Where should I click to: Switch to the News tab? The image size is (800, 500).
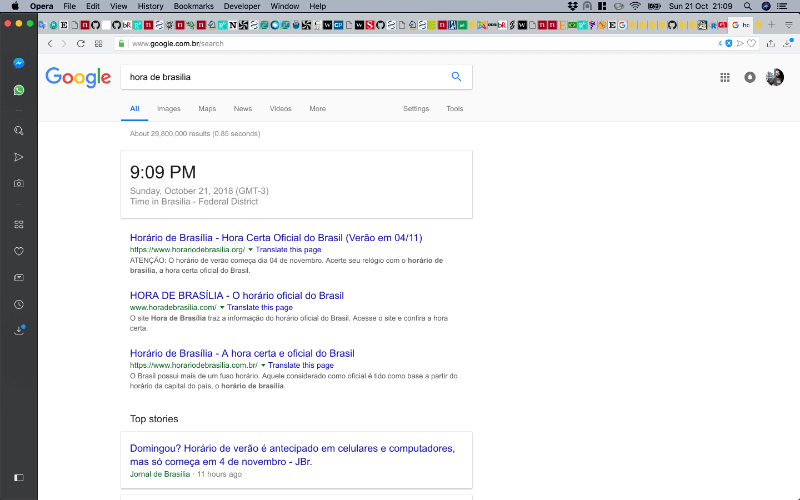pos(243,109)
